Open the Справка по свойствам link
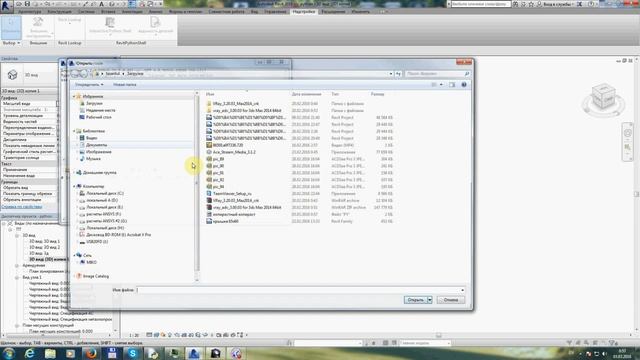 [x=22, y=207]
